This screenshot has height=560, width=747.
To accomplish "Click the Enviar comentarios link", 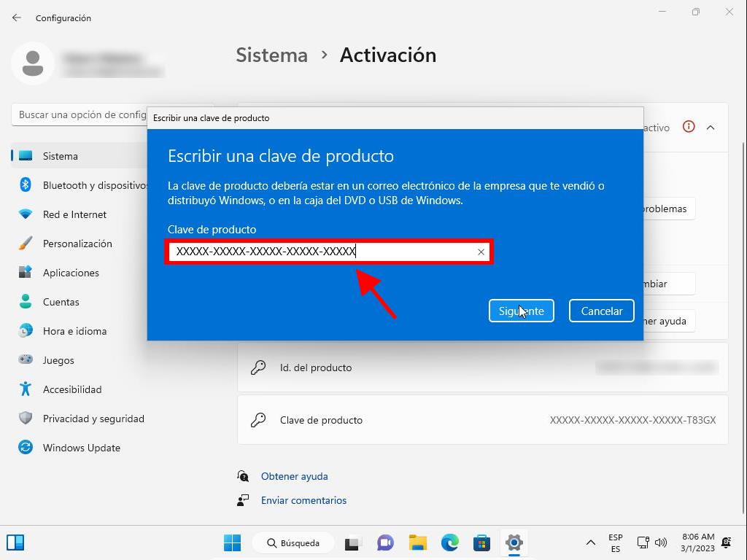I will (303, 500).
